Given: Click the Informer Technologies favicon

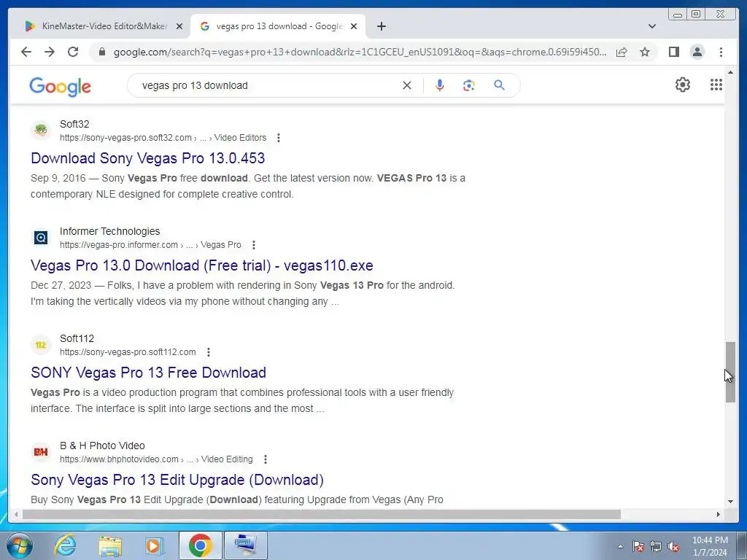Looking at the screenshot, I should click(41, 237).
